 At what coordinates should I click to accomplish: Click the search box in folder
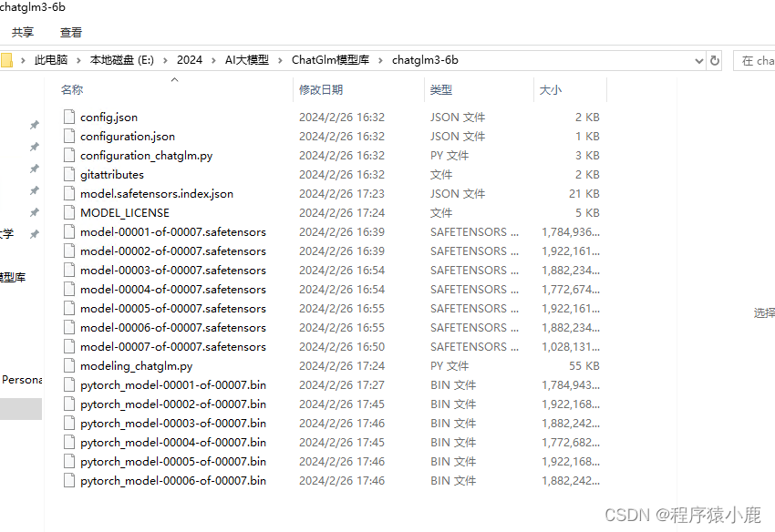(x=754, y=60)
